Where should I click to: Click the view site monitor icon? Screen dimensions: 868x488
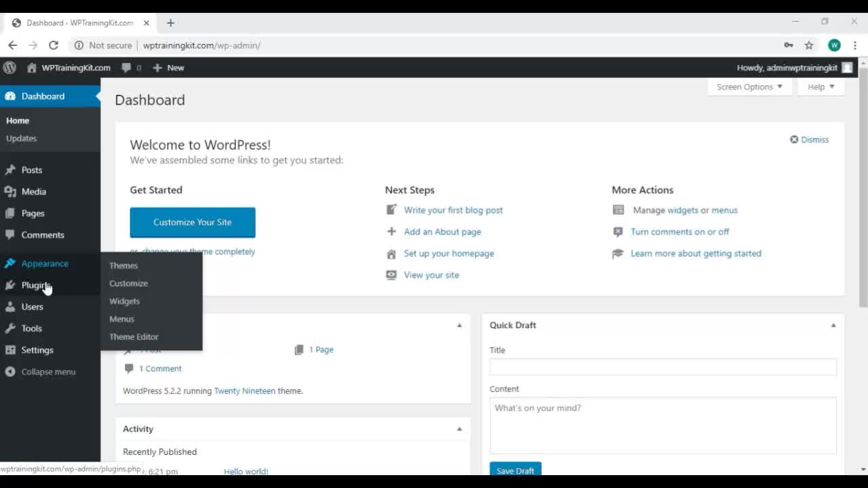(x=391, y=275)
